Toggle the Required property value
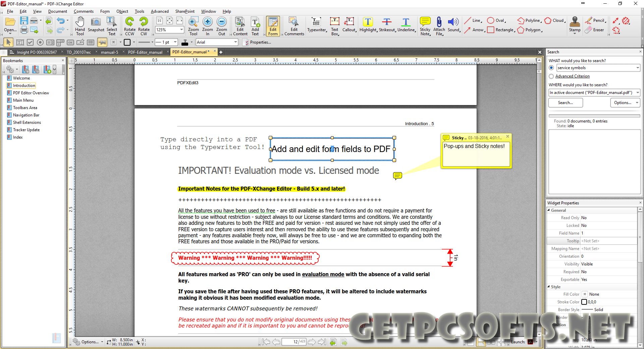 pyautogui.click(x=608, y=272)
